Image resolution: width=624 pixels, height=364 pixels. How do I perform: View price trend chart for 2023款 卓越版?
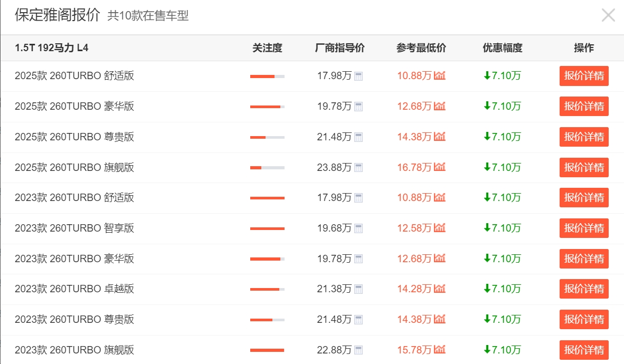click(x=440, y=289)
